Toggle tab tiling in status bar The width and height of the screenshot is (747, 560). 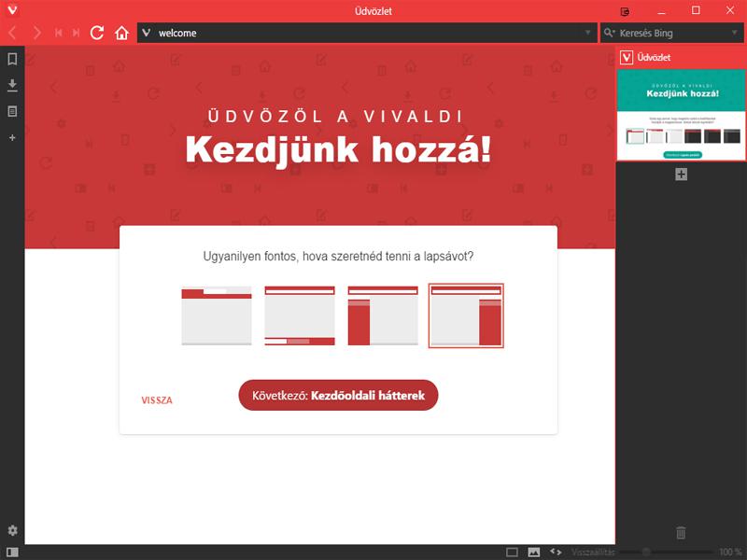512,552
